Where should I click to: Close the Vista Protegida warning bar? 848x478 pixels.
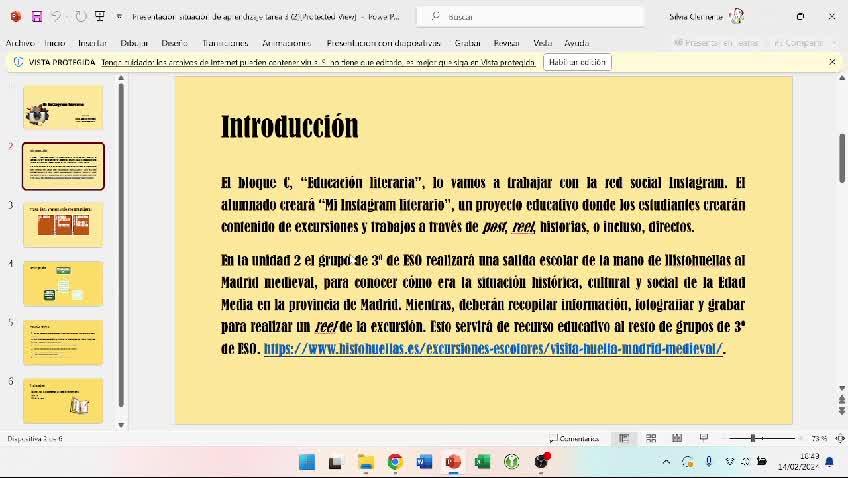tap(832, 62)
